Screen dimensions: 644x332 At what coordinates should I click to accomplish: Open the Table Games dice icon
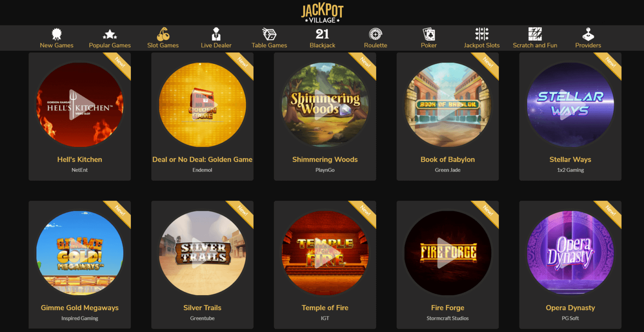269,34
